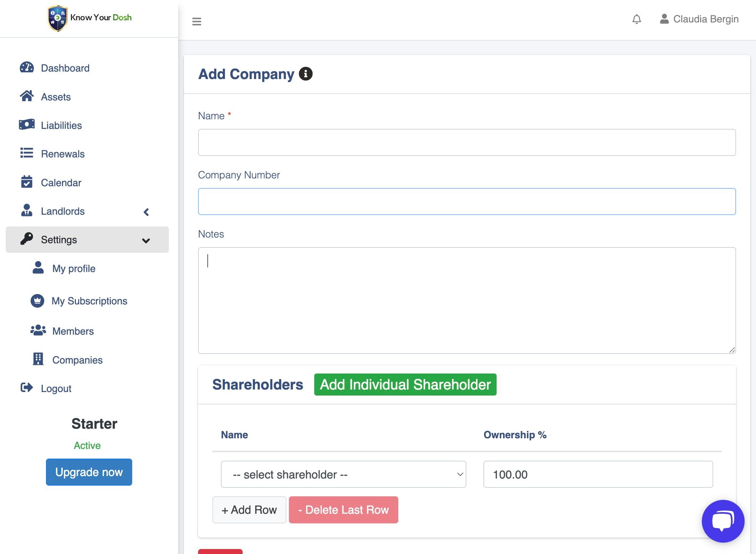Click the Add Company info icon
The width and height of the screenshot is (756, 554).
click(305, 74)
